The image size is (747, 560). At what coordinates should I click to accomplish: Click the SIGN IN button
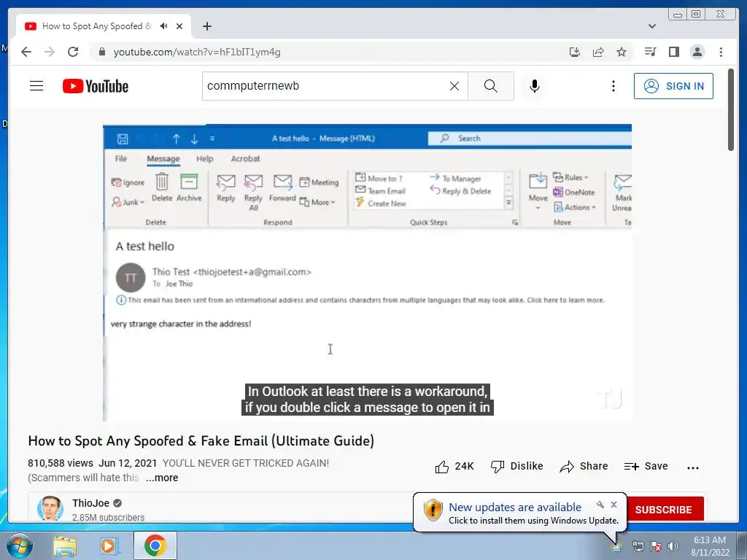(673, 86)
